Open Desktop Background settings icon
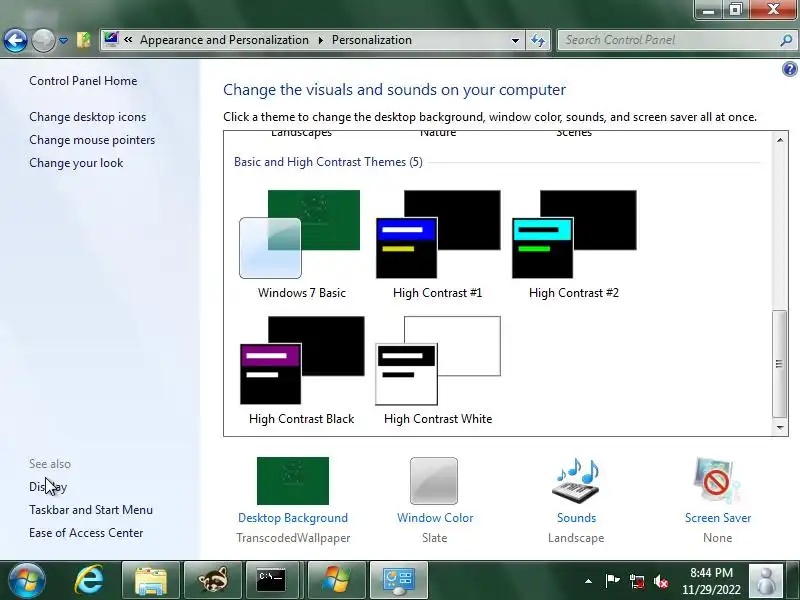Screen dimensions: 800x600 pyautogui.click(x=293, y=481)
